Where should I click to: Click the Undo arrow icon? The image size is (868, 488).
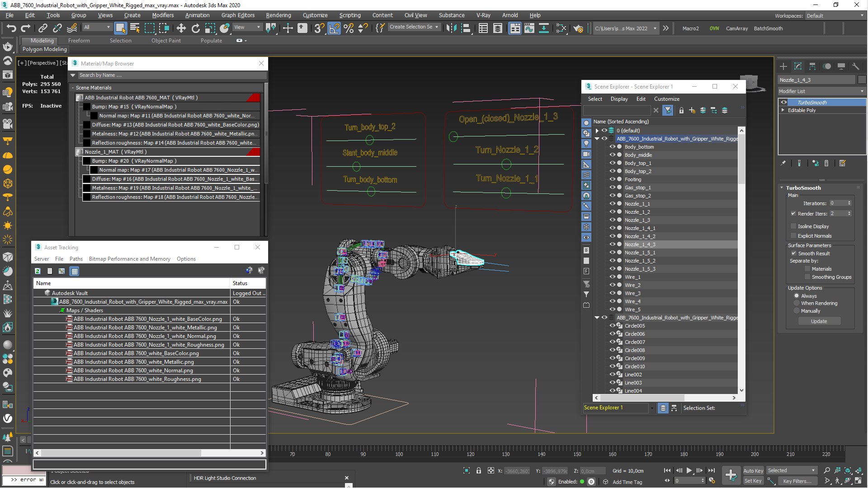pos(11,28)
